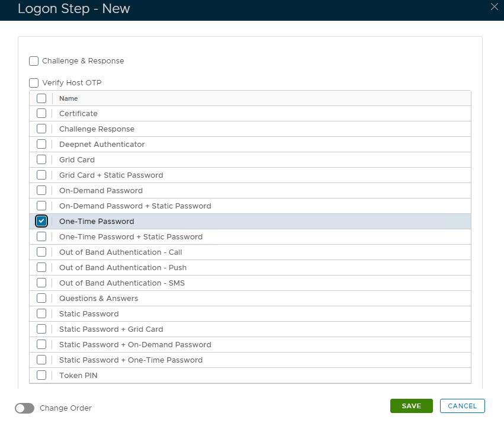Tick the Verify Host OTP checkbox
The height and width of the screenshot is (429, 504).
[x=34, y=83]
